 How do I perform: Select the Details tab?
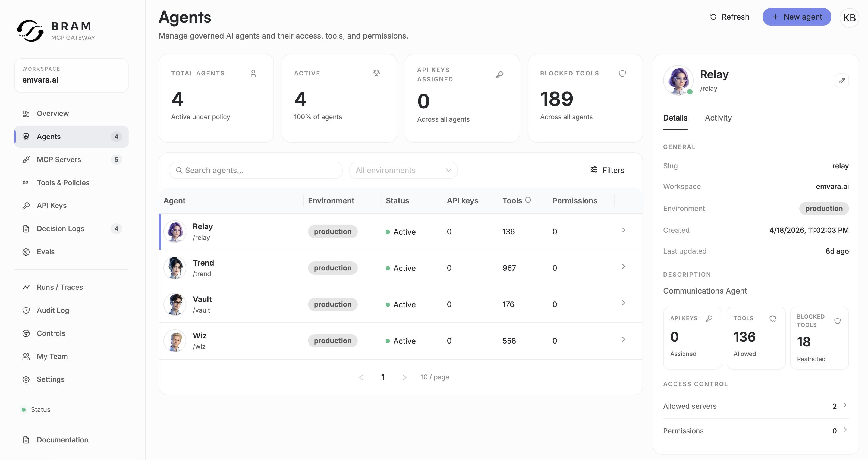[x=675, y=118]
